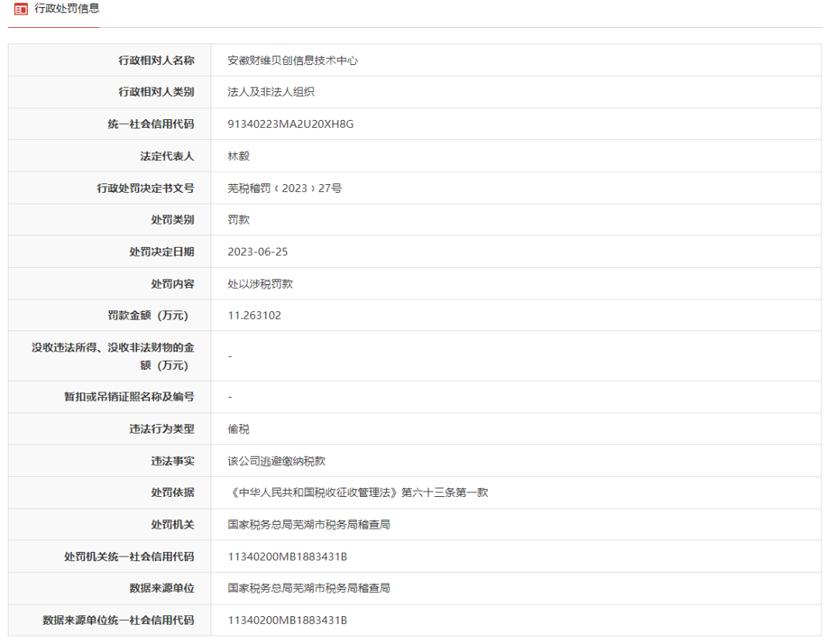Select value 法人及非法人组织

click(x=271, y=91)
